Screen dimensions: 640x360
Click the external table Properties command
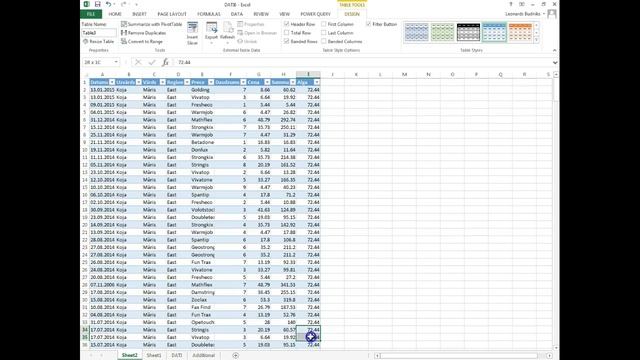(x=251, y=24)
